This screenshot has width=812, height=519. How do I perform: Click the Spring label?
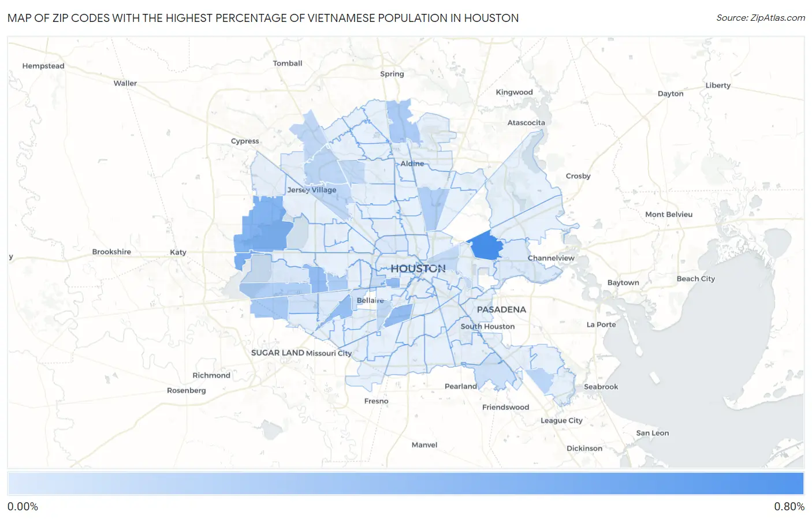point(392,74)
